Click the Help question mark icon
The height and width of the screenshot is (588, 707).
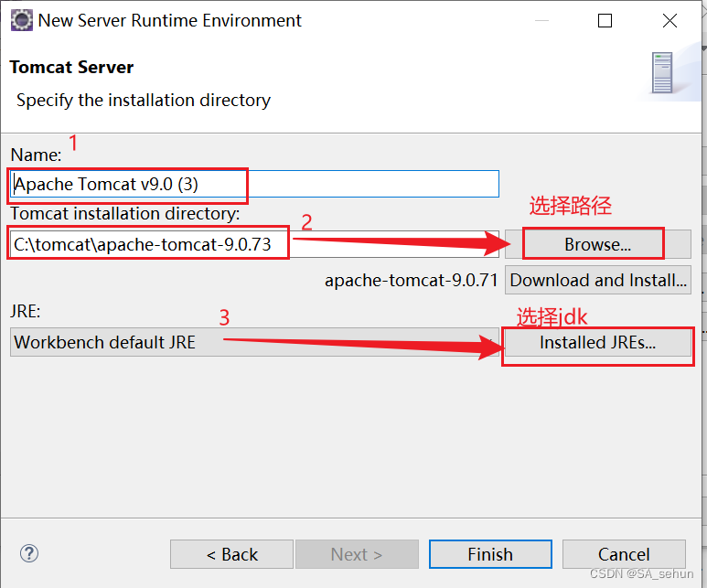[29, 553]
